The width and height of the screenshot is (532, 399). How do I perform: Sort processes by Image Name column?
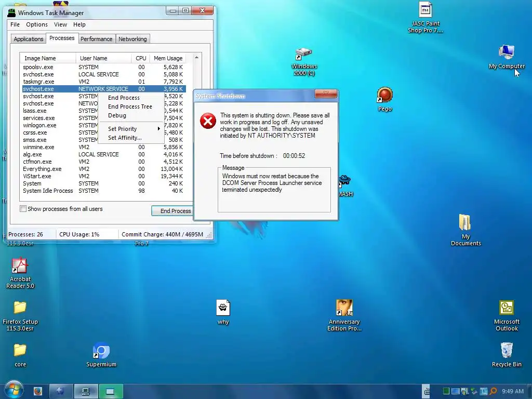(48, 58)
